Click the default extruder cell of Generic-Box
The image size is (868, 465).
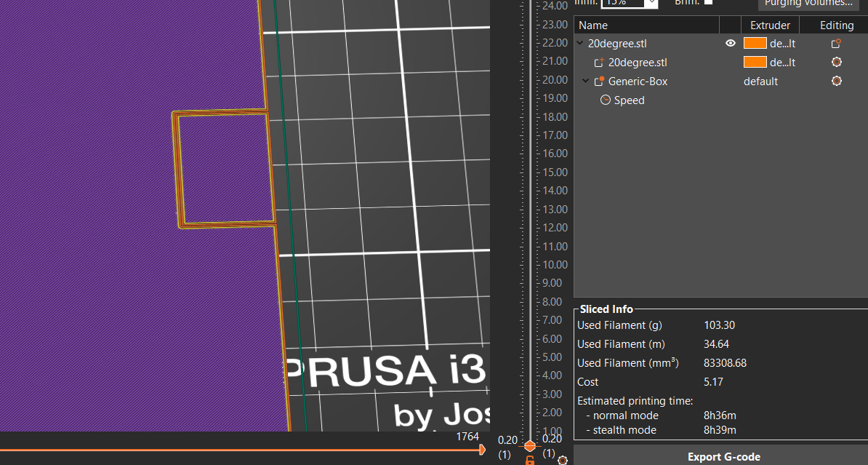[760, 82]
